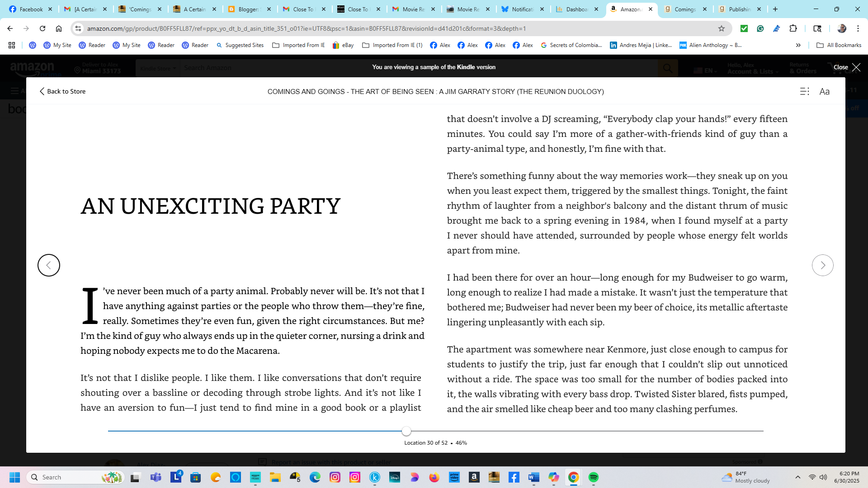The height and width of the screenshot is (488, 868).
Task: Open a new browser tab
Action: (x=775, y=9)
